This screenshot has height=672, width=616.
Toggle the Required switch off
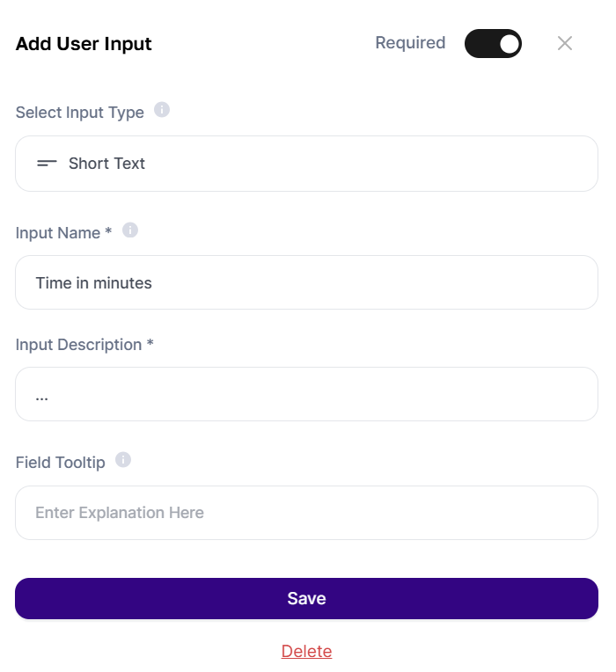tap(493, 43)
